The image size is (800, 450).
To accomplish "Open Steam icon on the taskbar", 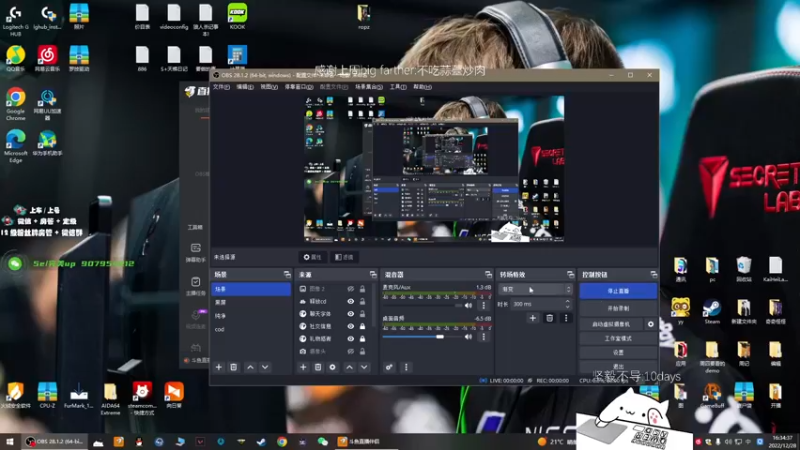I will point(261,441).
